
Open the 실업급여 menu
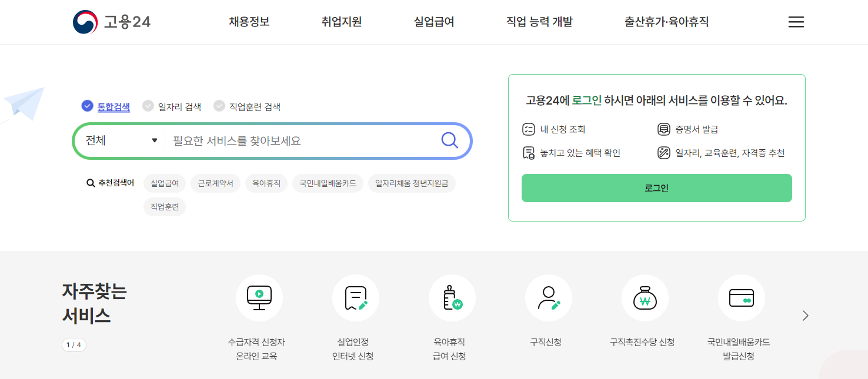[x=433, y=22]
